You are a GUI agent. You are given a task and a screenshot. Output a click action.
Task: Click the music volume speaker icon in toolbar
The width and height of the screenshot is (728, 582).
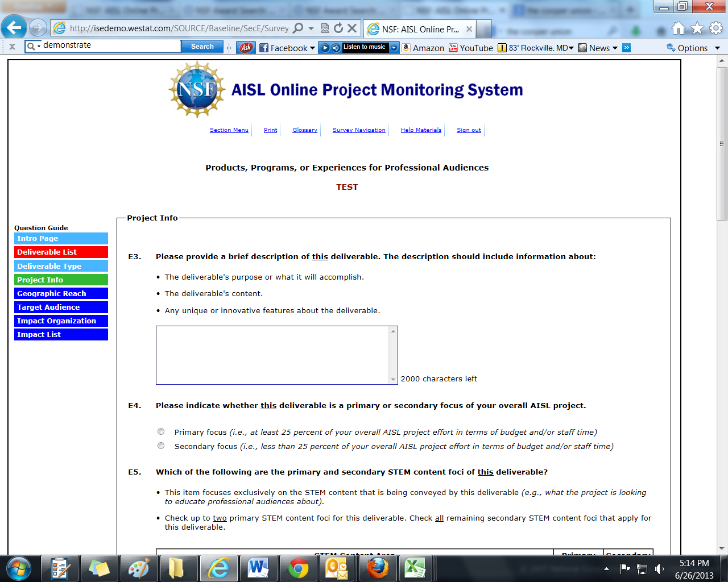(336, 48)
